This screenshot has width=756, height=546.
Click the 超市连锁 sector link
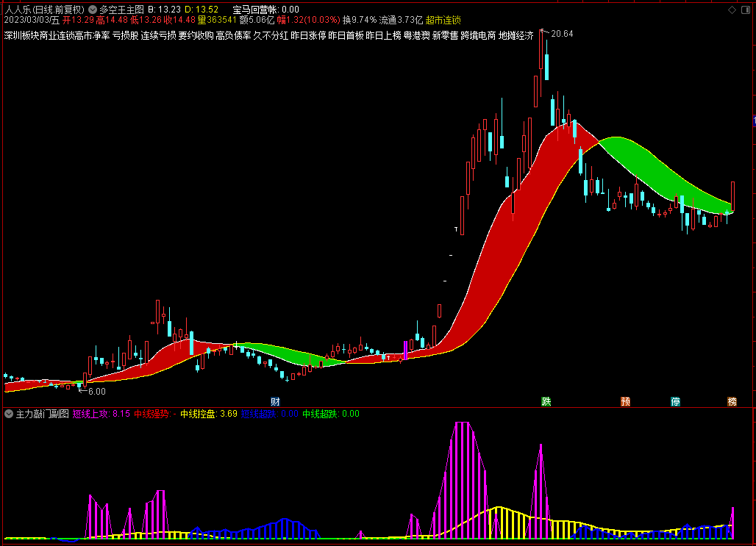pyautogui.click(x=443, y=21)
